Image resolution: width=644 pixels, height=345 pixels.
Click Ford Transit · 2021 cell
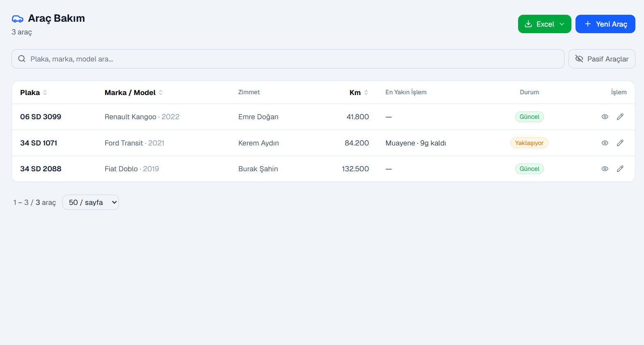click(135, 143)
